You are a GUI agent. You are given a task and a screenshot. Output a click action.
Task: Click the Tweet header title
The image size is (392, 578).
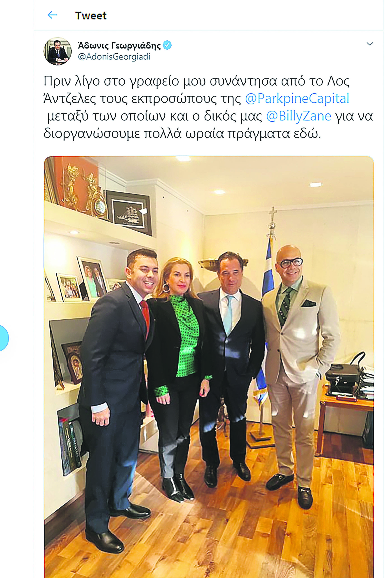tap(91, 16)
